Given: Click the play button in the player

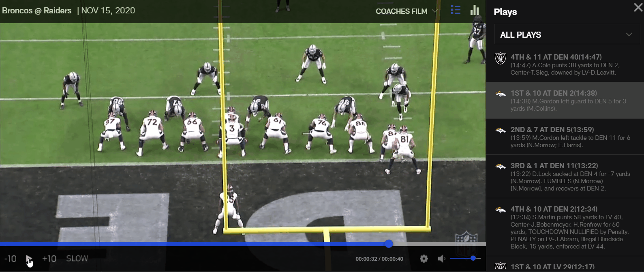Looking at the screenshot, I should (29, 259).
